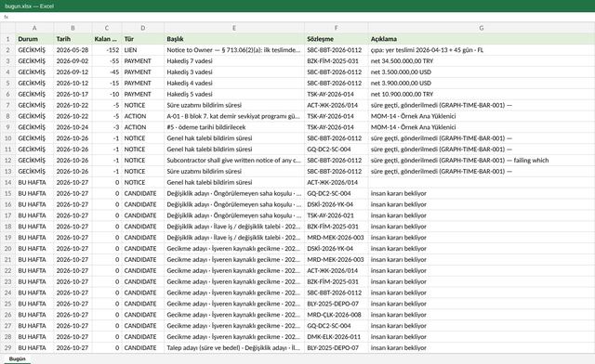
Task: Select row 29 header number
Action: point(7,347)
